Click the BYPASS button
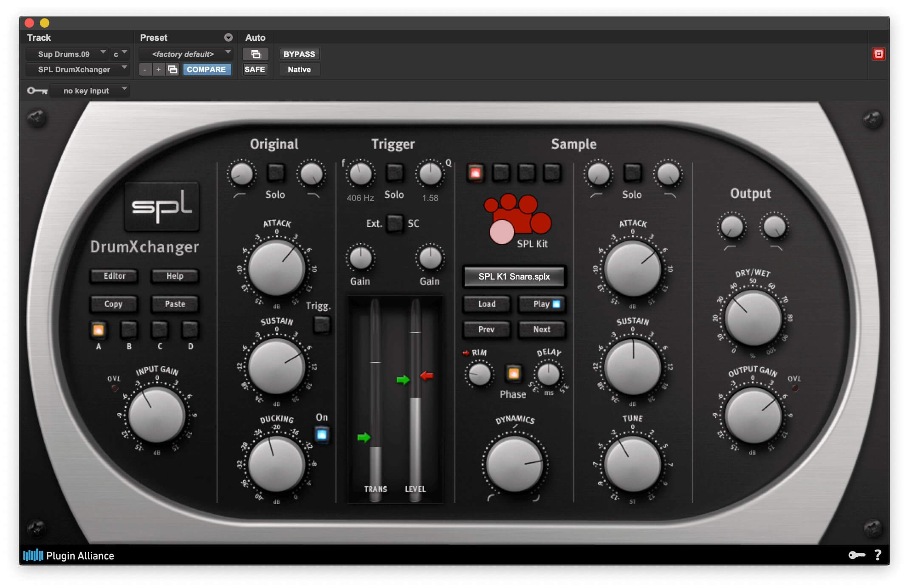909x588 pixels. pos(299,54)
